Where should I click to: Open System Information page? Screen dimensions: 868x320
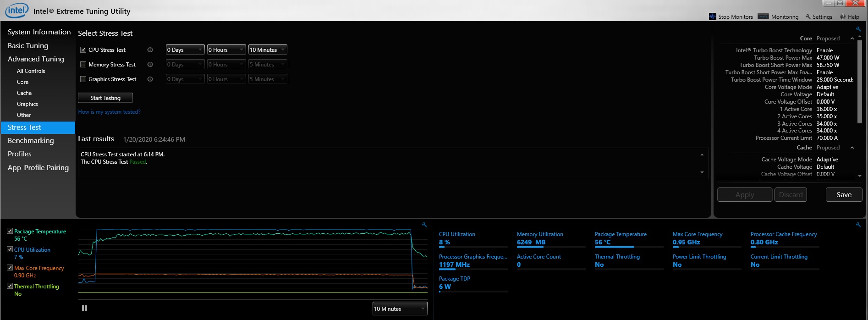(x=39, y=32)
